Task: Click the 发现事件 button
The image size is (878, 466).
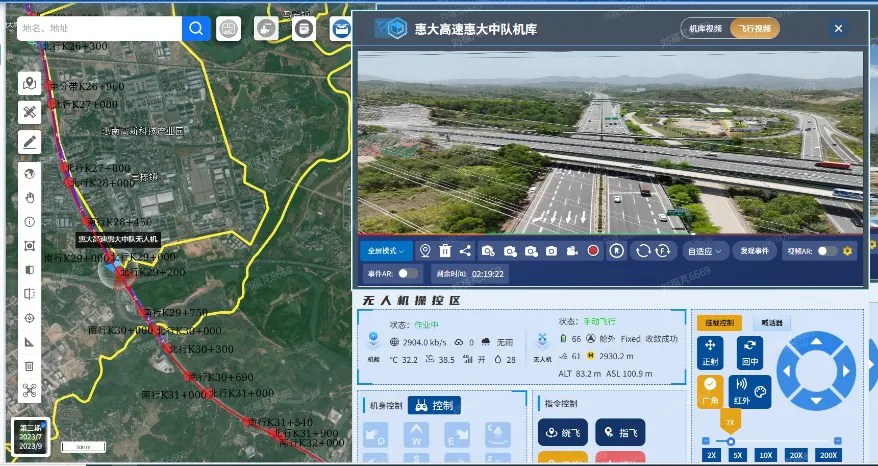Action: pyautogui.click(x=756, y=251)
